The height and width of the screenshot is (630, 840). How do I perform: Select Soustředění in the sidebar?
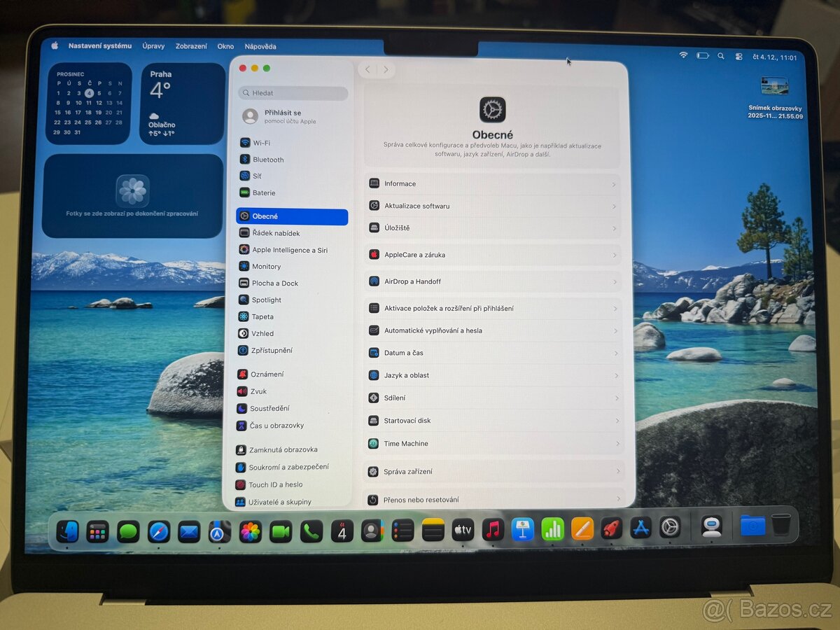click(272, 408)
